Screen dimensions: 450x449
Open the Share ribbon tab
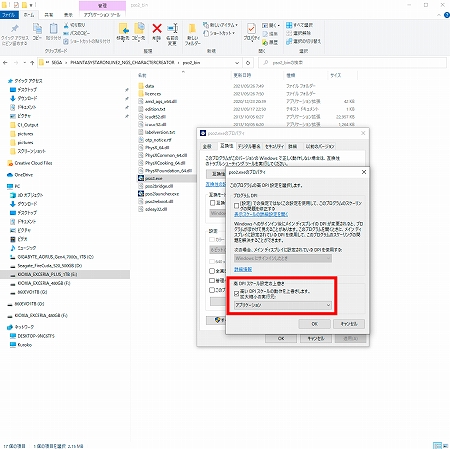(x=49, y=15)
